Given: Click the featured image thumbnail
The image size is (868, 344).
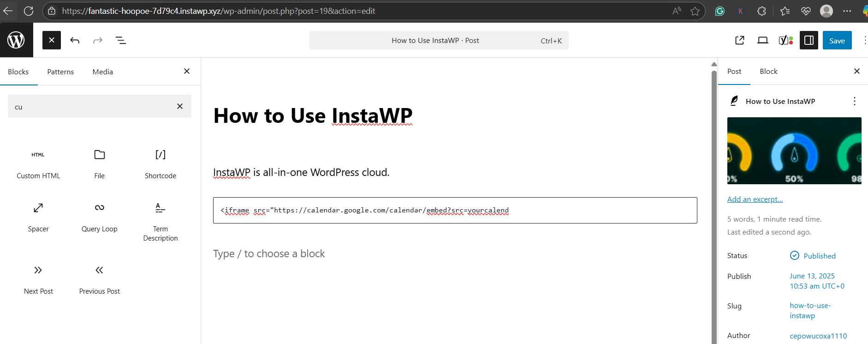Looking at the screenshot, I should click(x=794, y=151).
